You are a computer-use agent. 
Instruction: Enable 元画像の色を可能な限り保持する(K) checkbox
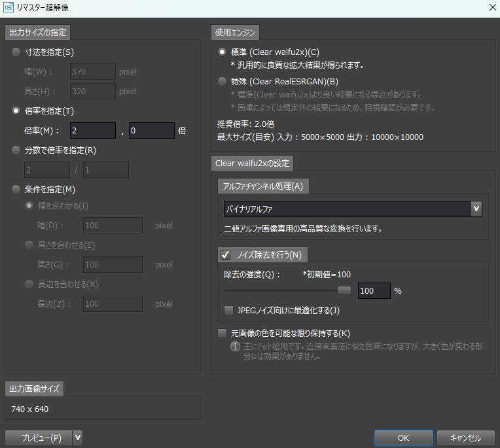[x=222, y=334]
